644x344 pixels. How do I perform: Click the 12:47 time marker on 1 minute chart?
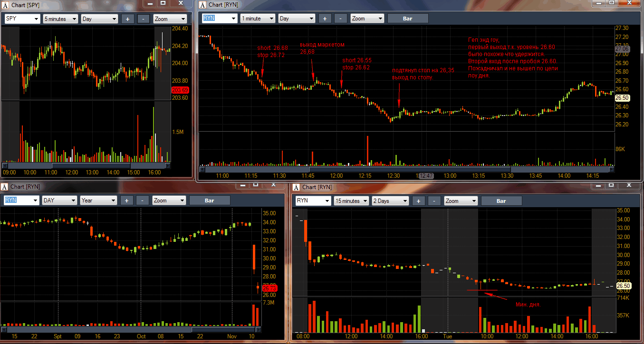426,176
